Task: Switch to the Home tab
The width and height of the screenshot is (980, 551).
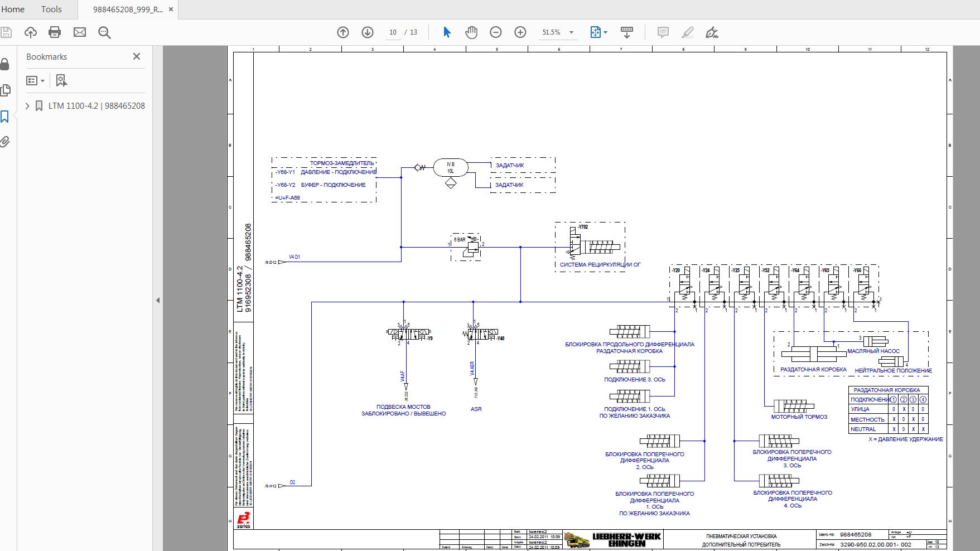Action: point(13,9)
